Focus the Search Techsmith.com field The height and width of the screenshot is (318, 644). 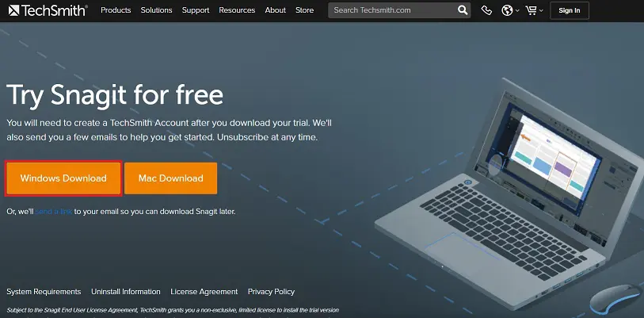(394, 10)
